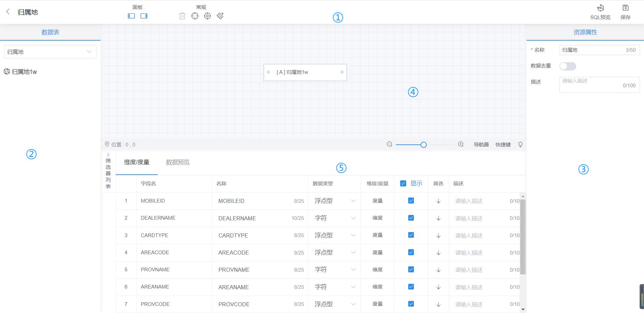
Task: Go back with the left arrow icon
Action: click(8, 12)
